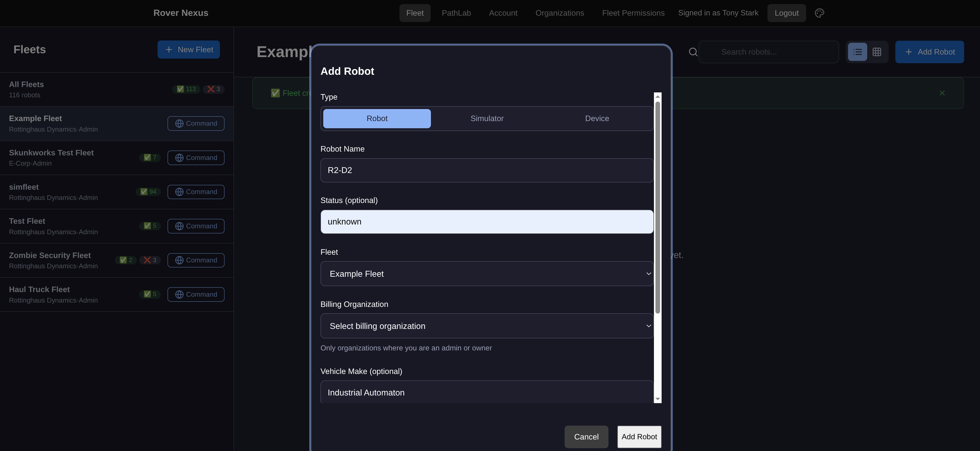
Task: Go to the Account tab
Action: pos(503,13)
